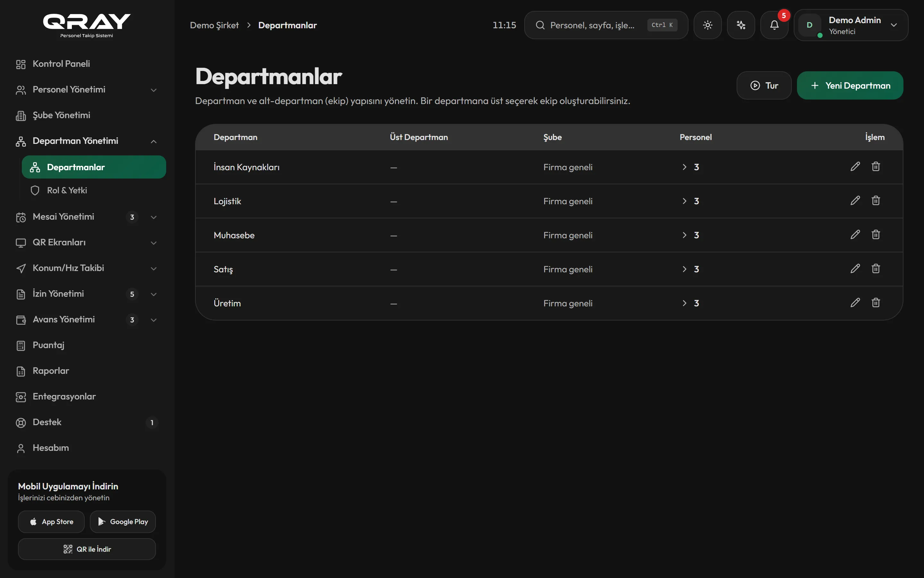924x578 pixels.
Task: Expand Mesai Yönetimi menu
Action: [x=87, y=217]
